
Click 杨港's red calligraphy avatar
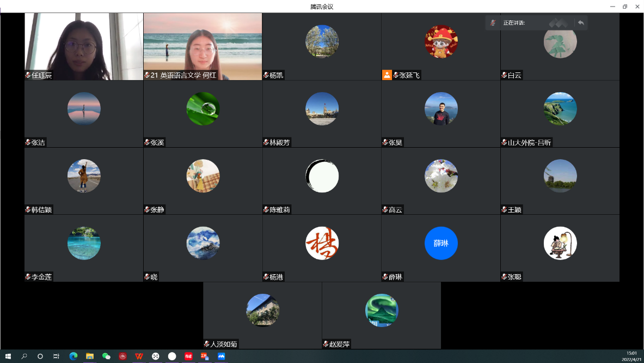[322, 243]
